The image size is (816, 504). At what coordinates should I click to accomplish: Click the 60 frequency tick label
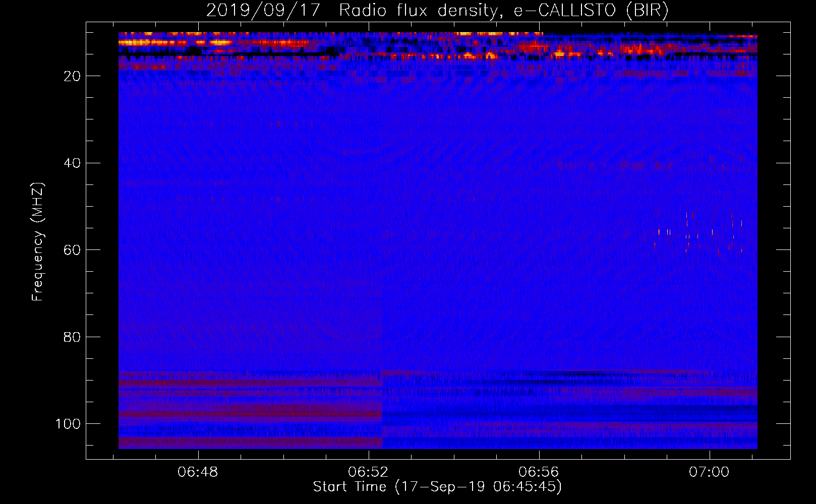tap(73, 250)
